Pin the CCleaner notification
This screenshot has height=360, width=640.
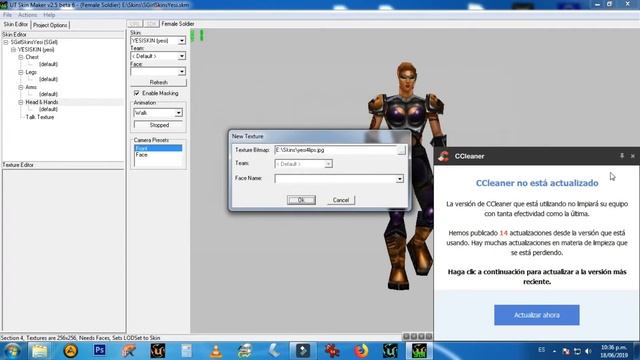pos(622,156)
